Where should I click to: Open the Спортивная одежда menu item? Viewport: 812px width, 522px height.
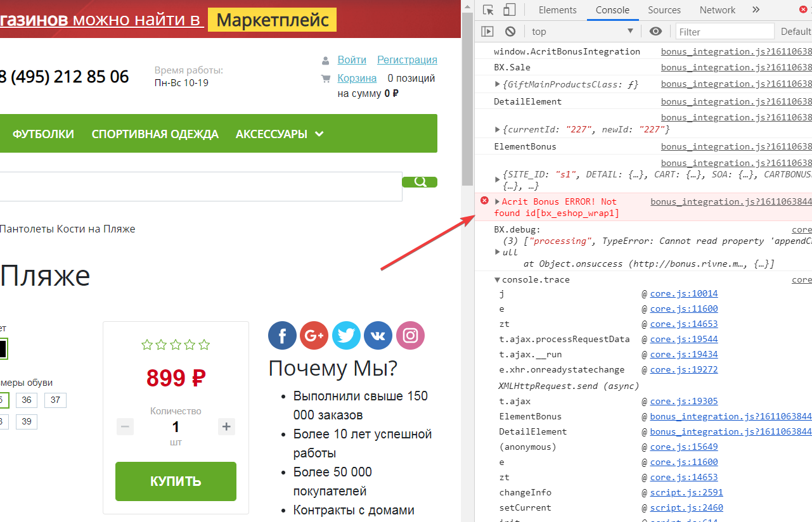[155, 134]
